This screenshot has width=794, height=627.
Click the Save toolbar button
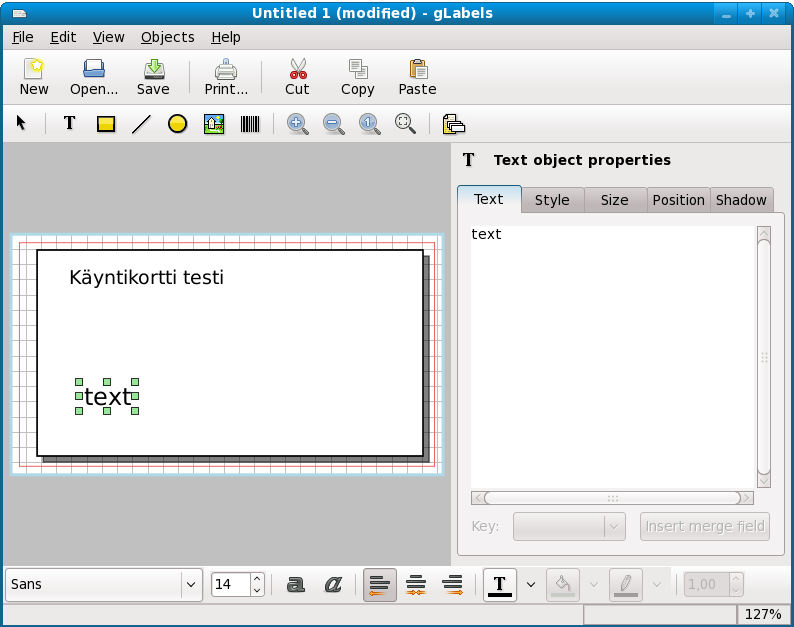pyautogui.click(x=153, y=77)
